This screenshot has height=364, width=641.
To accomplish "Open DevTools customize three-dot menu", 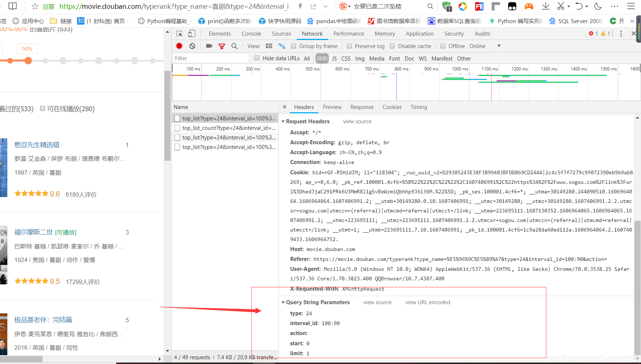I will [621, 34].
